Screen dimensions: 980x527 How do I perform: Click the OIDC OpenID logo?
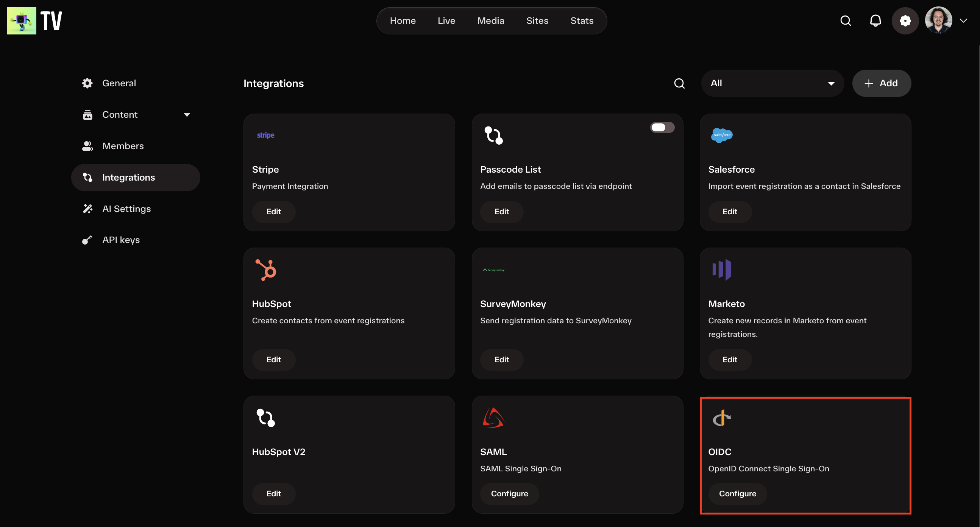point(721,418)
